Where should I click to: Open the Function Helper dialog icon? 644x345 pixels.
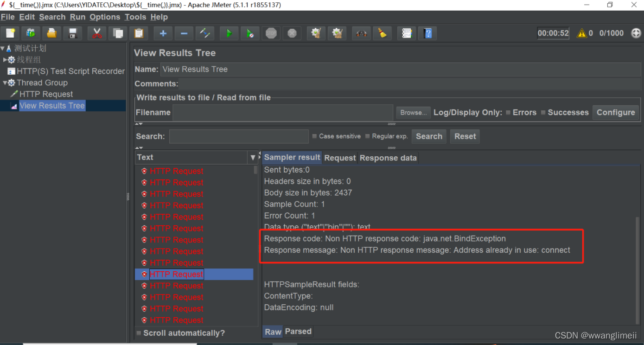[407, 33]
